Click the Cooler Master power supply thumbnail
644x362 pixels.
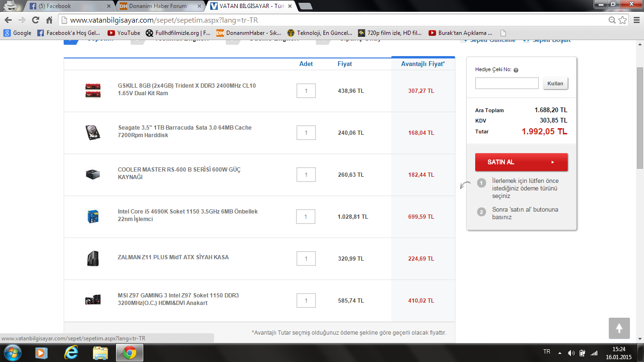[x=93, y=174]
